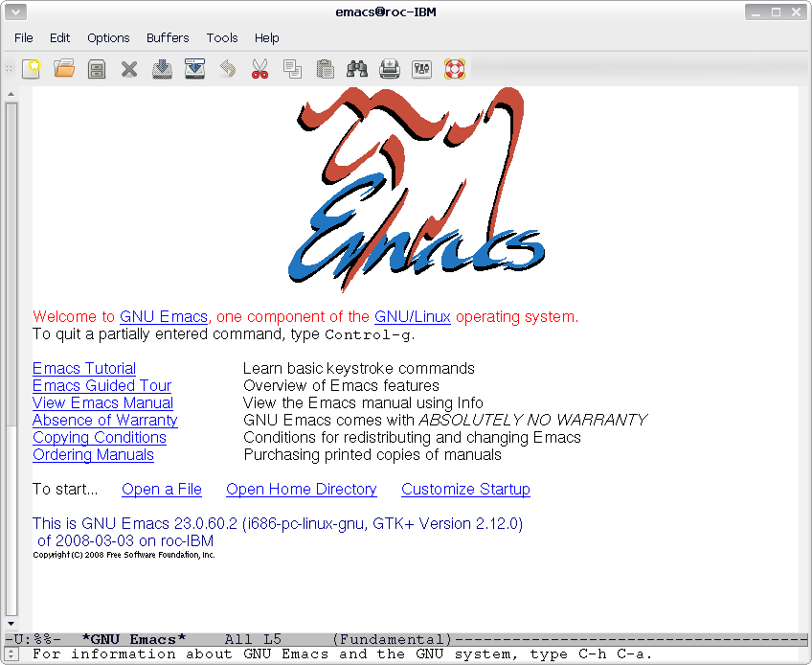Click the (Fundamental) mode indicator
Viewport: 812px width, 665px height.
pyautogui.click(x=392, y=639)
